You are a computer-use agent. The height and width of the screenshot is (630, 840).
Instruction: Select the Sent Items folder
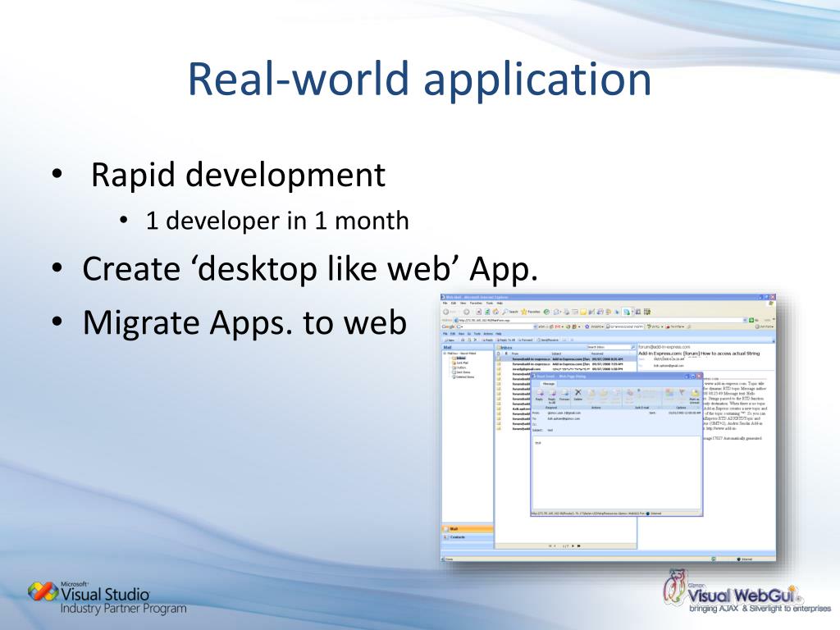click(462, 372)
